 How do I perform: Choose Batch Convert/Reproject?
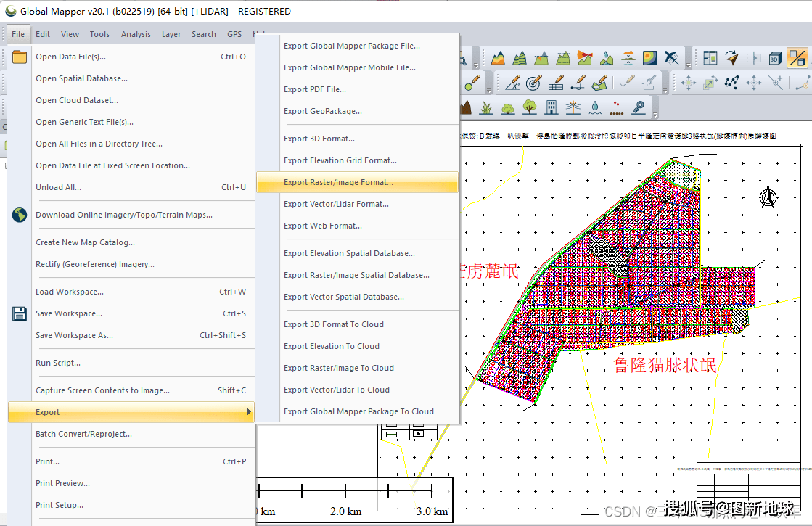83,434
